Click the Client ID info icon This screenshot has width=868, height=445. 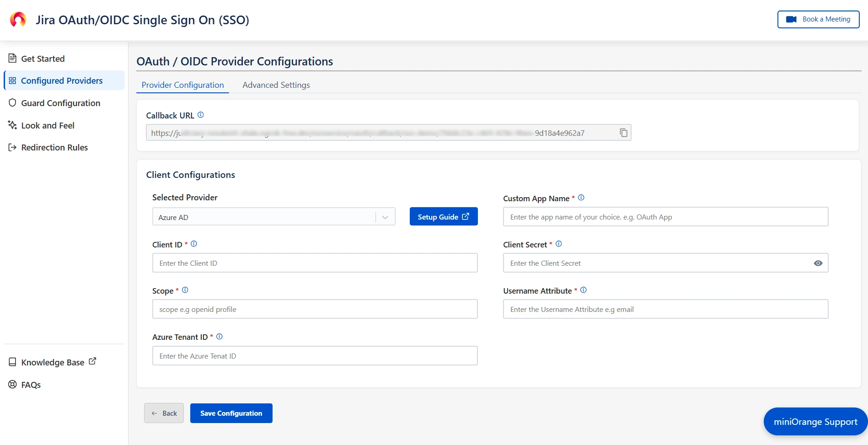coord(193,244)
